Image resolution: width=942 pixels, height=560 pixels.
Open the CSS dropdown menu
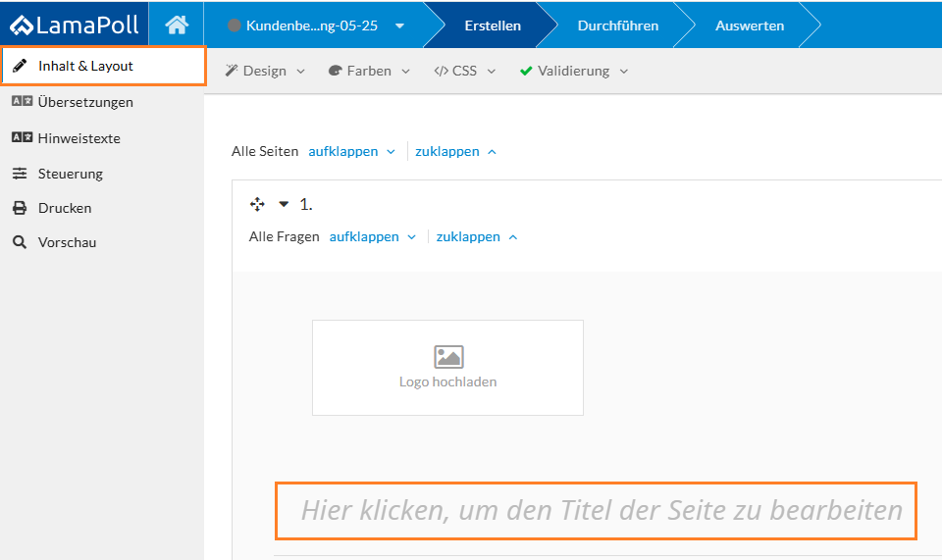click(465, 71)
